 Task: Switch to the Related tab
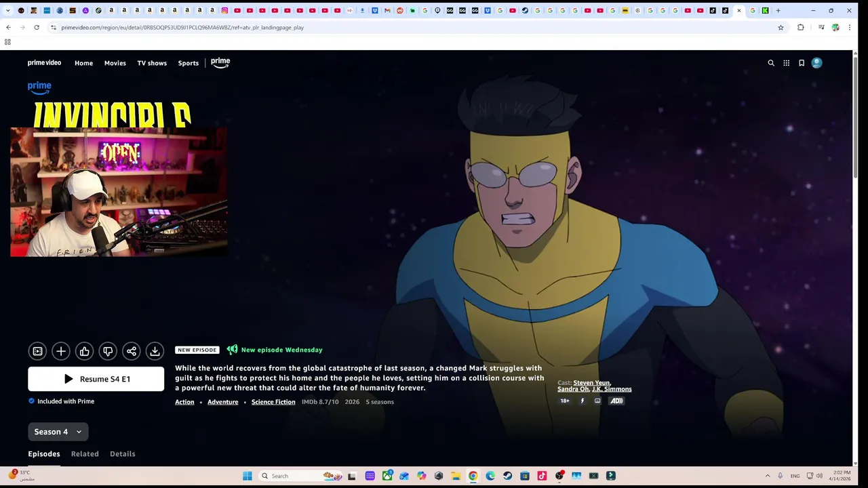tap(85, 454)
